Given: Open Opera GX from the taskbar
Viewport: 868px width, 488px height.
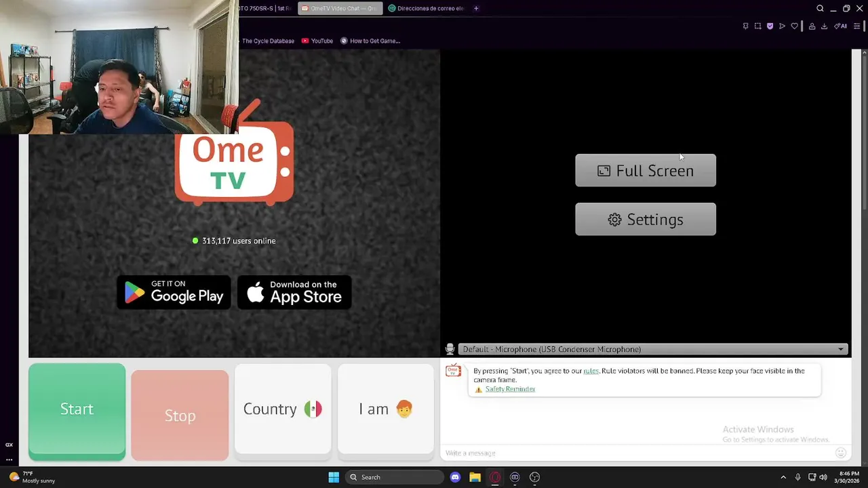Looking at the screenshot, I should 495,477.
